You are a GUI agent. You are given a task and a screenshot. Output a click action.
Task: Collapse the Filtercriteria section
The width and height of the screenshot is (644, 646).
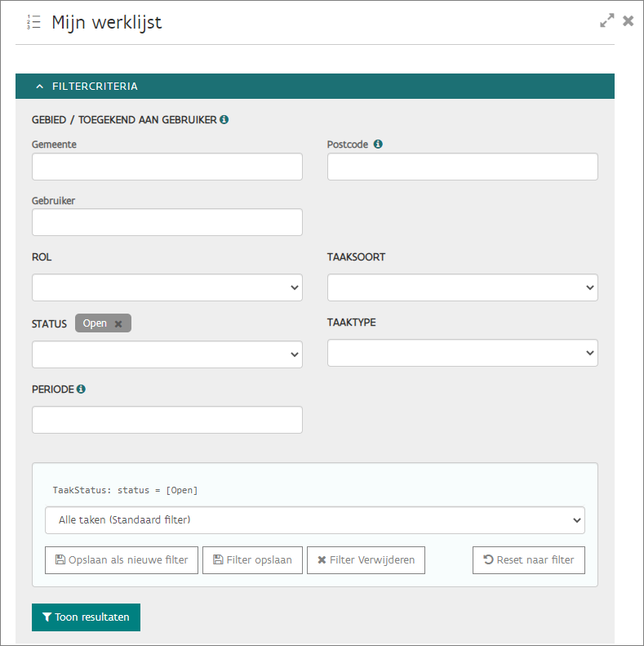tap(39, 86)
